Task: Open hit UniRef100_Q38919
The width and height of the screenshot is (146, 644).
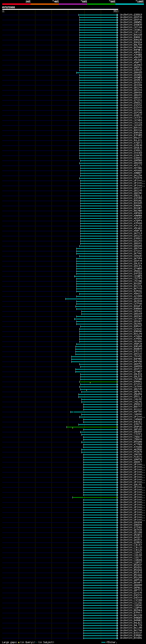Action: (131, 15)
